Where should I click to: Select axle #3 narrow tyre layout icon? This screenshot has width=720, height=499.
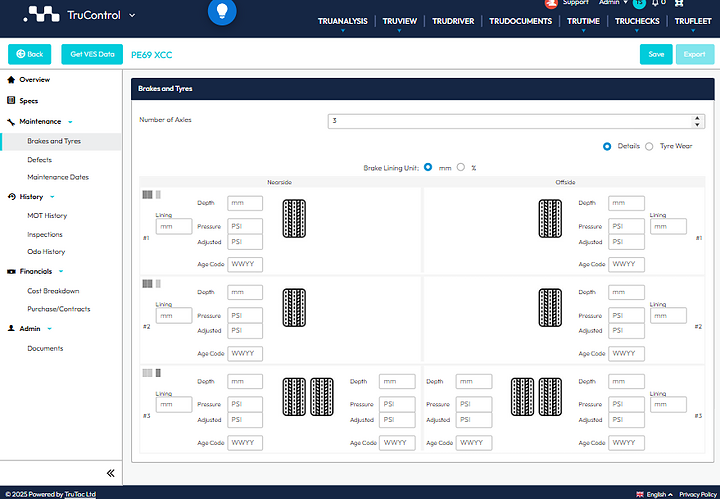[x=158, y=373]
